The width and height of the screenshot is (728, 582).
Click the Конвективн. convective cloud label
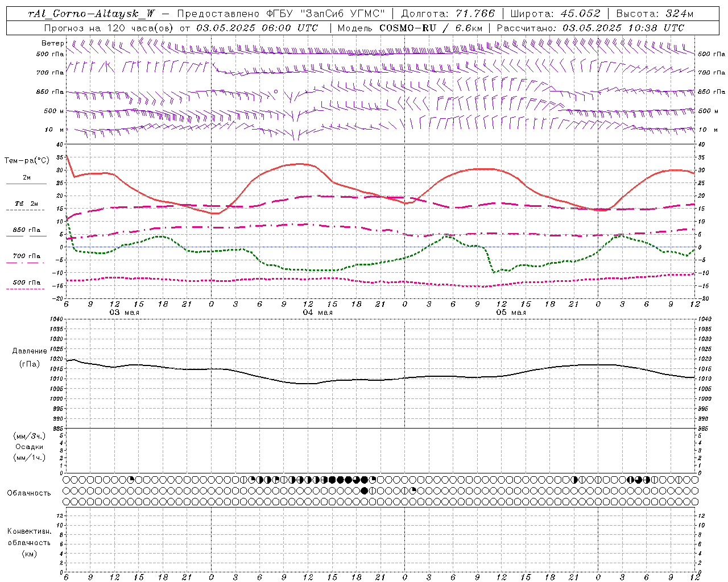pos(29,531)
